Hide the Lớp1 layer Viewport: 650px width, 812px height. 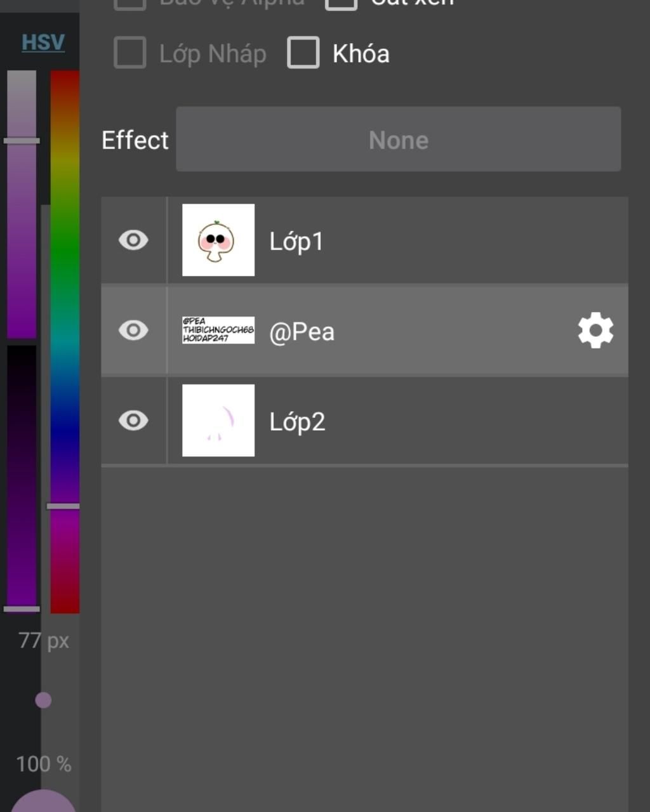(133, 240)
